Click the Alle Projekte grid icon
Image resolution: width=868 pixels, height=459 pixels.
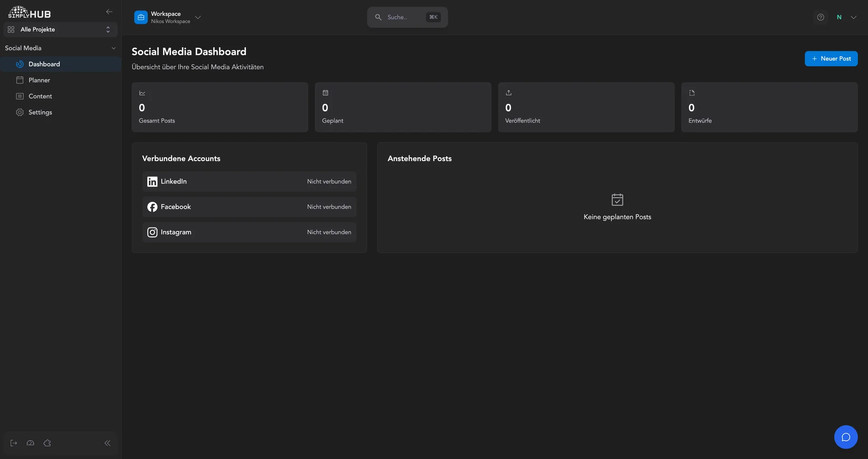click(x=11, y=29)
